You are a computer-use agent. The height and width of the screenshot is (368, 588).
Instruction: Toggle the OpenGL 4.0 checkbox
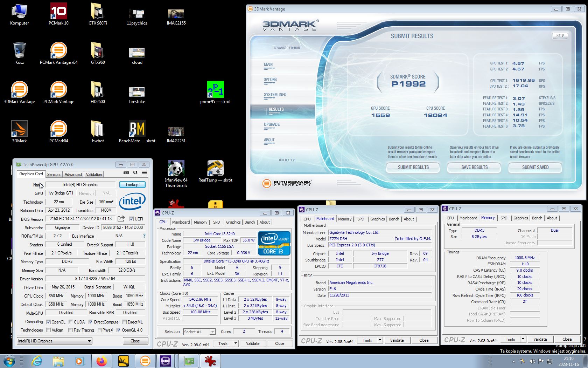(x=119, y=330)
